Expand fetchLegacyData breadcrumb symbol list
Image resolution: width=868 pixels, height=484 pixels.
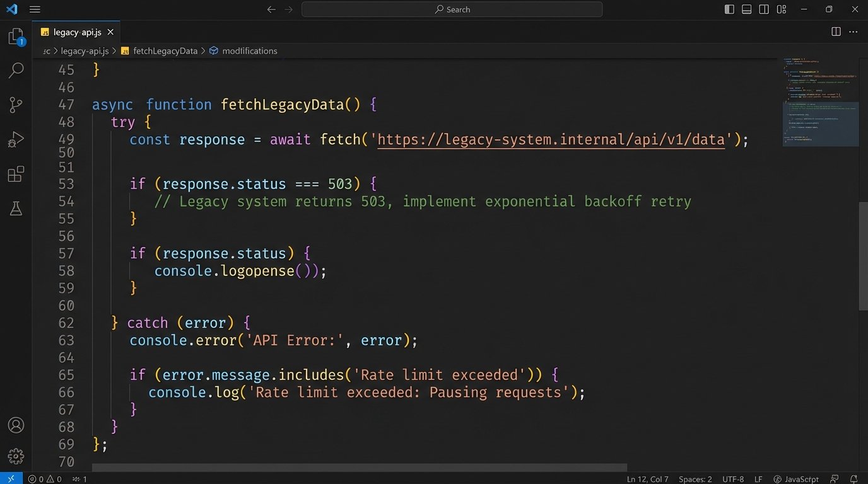[165, 51]
